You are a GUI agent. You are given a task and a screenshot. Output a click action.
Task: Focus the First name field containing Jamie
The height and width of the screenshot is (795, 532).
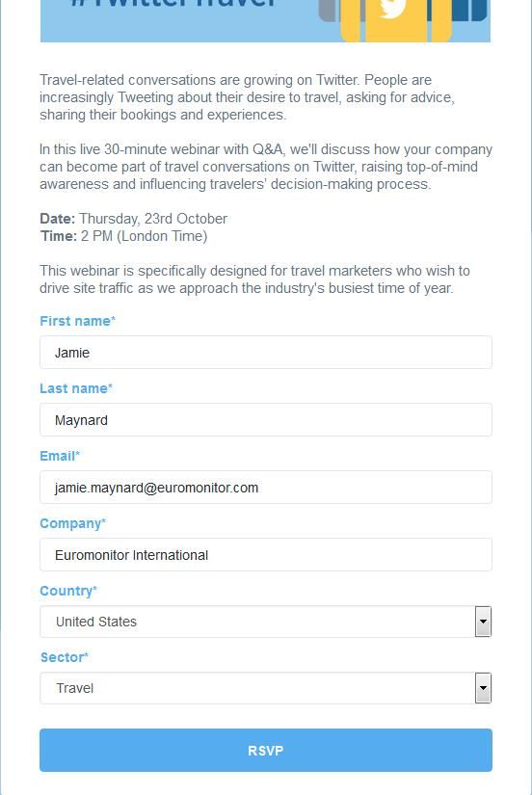click(266, 353)
